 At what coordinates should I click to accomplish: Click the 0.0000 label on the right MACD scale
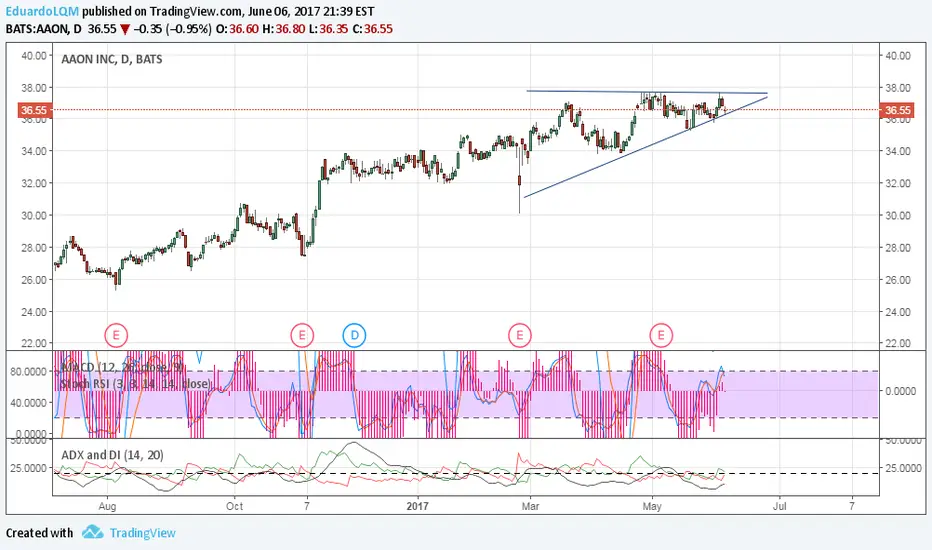point(900,391)
